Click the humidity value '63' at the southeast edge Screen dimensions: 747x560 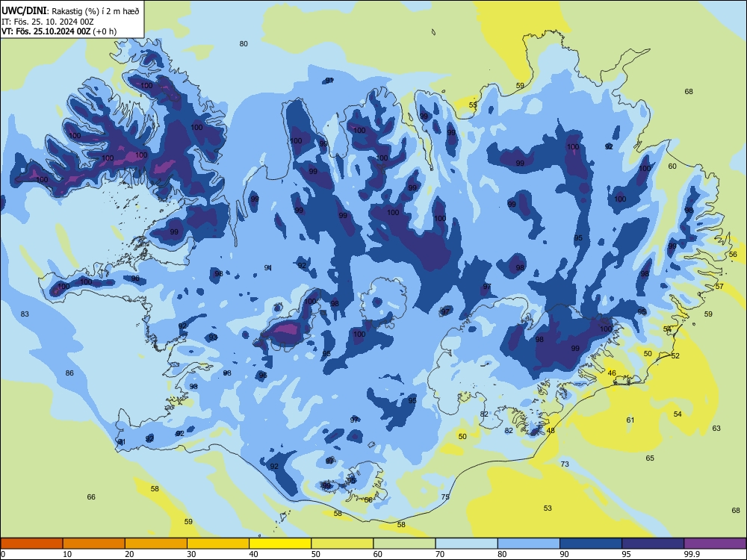[716, 429]
